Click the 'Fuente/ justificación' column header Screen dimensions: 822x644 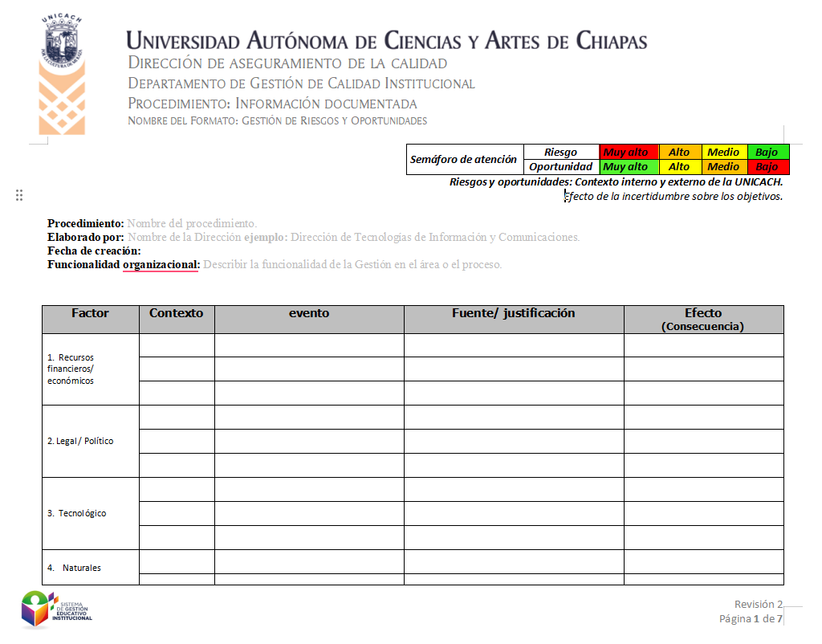tap(513, 314)
